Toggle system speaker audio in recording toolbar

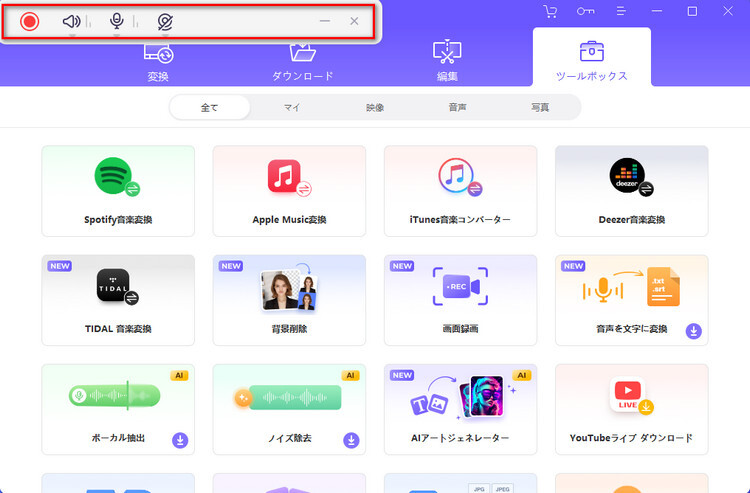pos(71,21)
